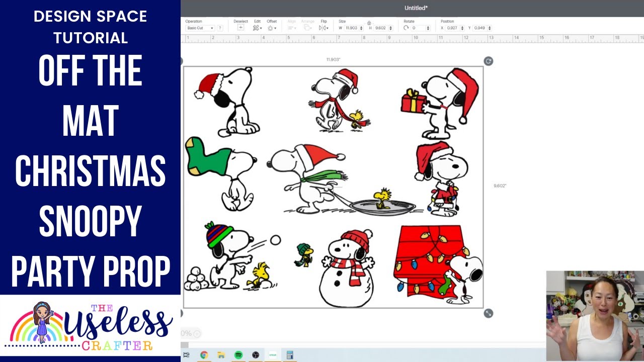The width and height of the screenshot is (644, 362).
Task: Step the Position Y value spinner
Action: 490,28
